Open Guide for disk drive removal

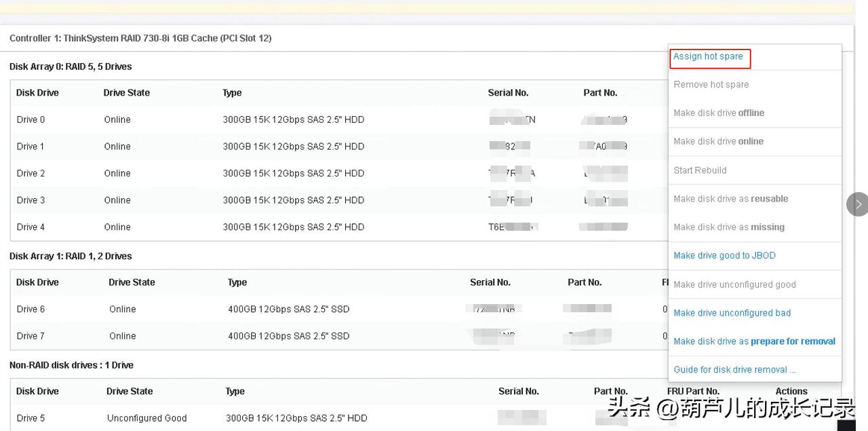coord(734,369)
